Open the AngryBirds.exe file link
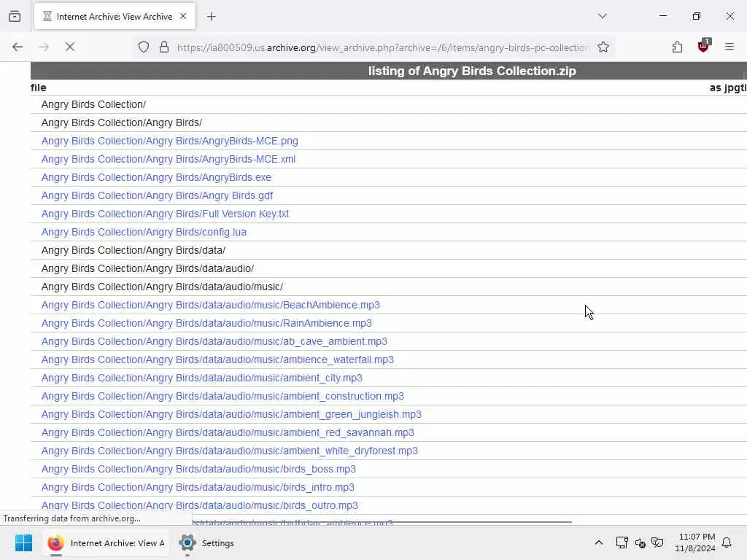 156,177
